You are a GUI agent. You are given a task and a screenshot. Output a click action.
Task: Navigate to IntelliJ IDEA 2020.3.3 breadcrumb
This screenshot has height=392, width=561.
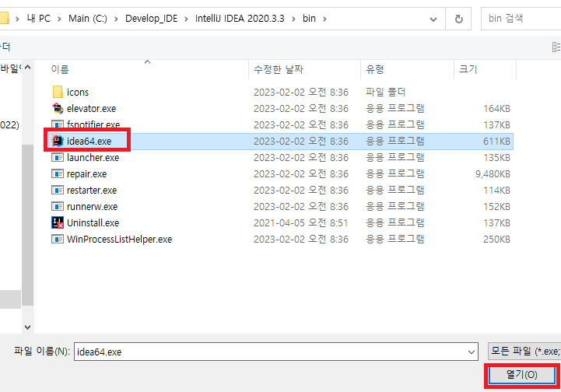240,18
